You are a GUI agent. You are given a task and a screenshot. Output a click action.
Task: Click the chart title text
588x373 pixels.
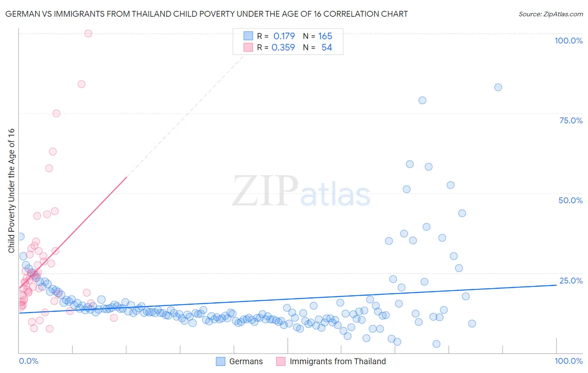[x=207, y=14]
